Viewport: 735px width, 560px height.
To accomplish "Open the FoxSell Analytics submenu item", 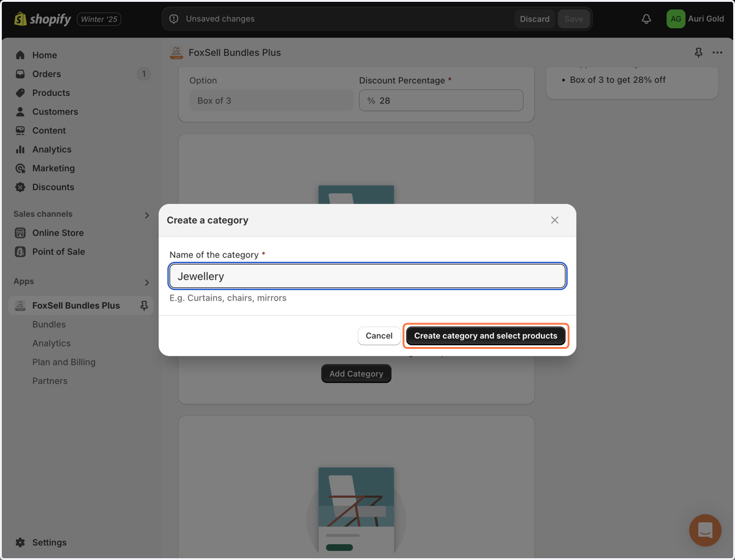I will tap(51, 343).
